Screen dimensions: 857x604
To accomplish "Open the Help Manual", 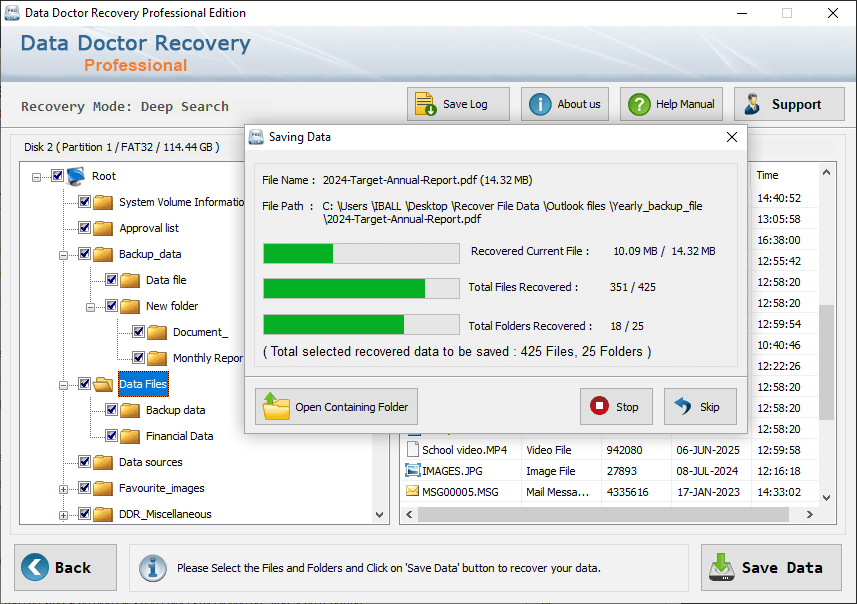I will pos(671,104).
